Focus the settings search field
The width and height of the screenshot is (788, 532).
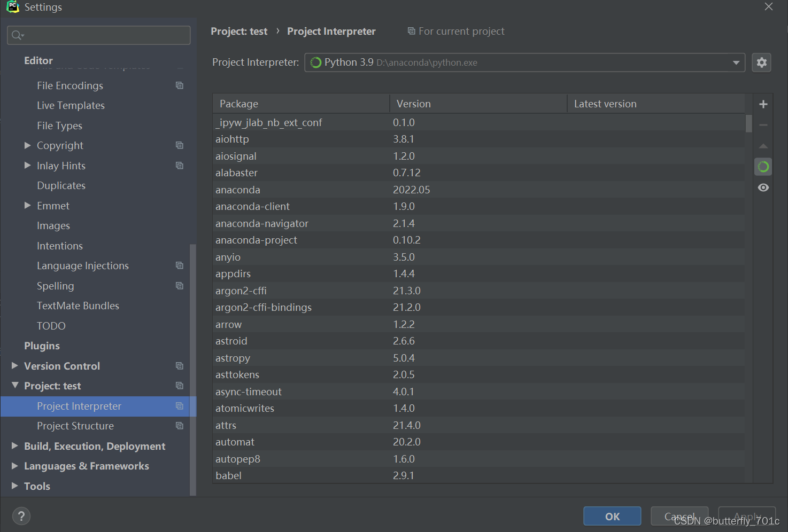pos(99,35)
